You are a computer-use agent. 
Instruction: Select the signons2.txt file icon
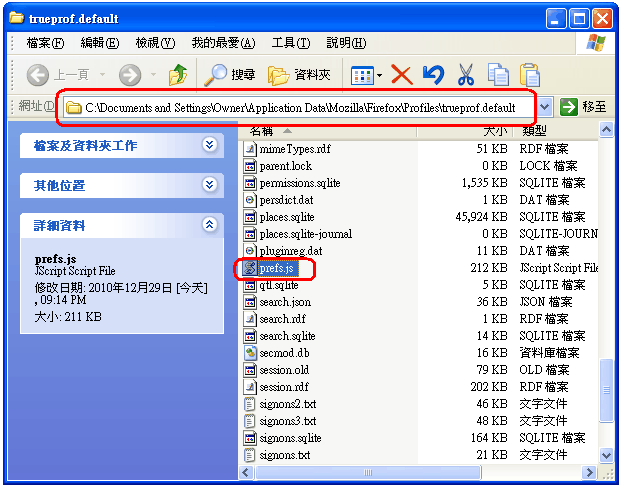coord(250,404)
